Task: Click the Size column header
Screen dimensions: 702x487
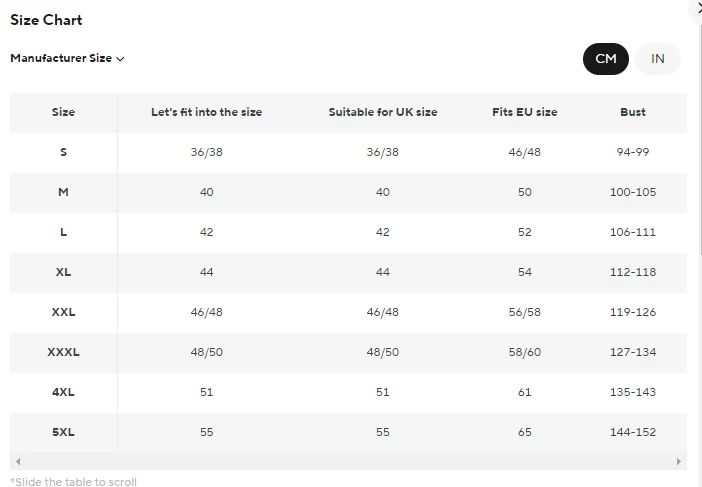Action: point(63,112)
